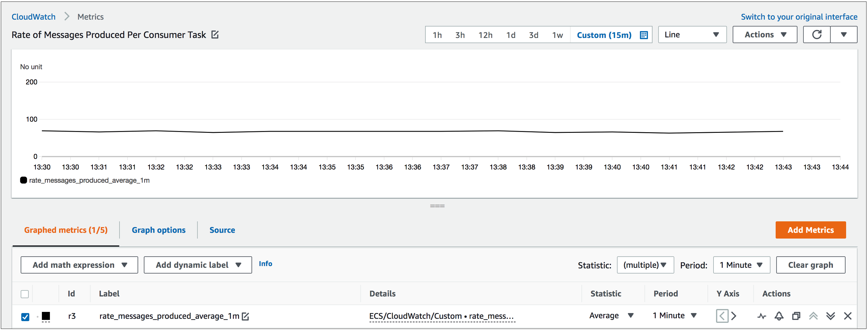Image resolution: width=868 pixels, height=331 pixels.
Task: Duplicate the r3 metric row
Action: 796,316
